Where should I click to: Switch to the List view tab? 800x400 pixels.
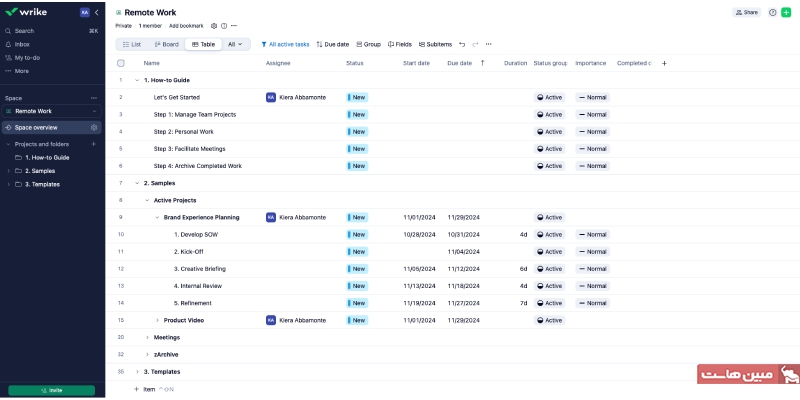tap(131, 44)
